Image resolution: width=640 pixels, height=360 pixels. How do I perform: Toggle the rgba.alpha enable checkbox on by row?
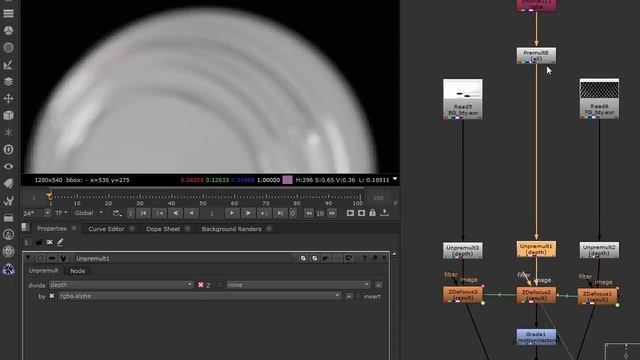point(52,296)
